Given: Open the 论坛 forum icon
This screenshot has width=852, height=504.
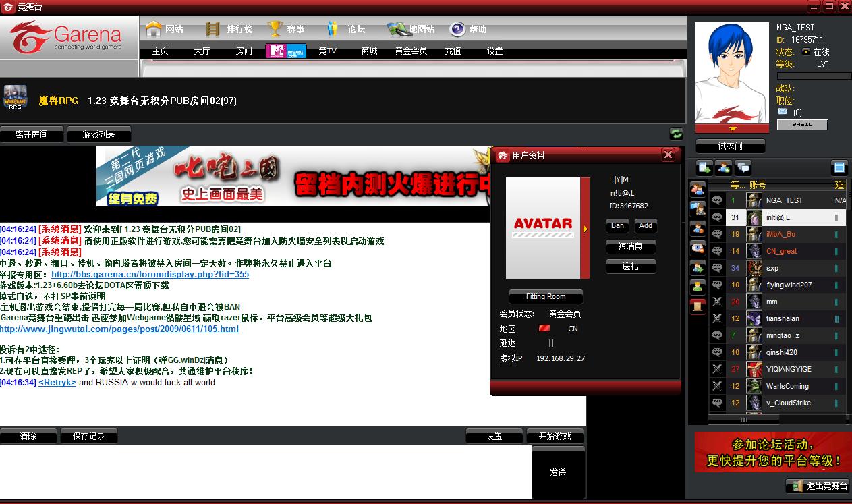Looking at the screenshot, I should point(332,29).
